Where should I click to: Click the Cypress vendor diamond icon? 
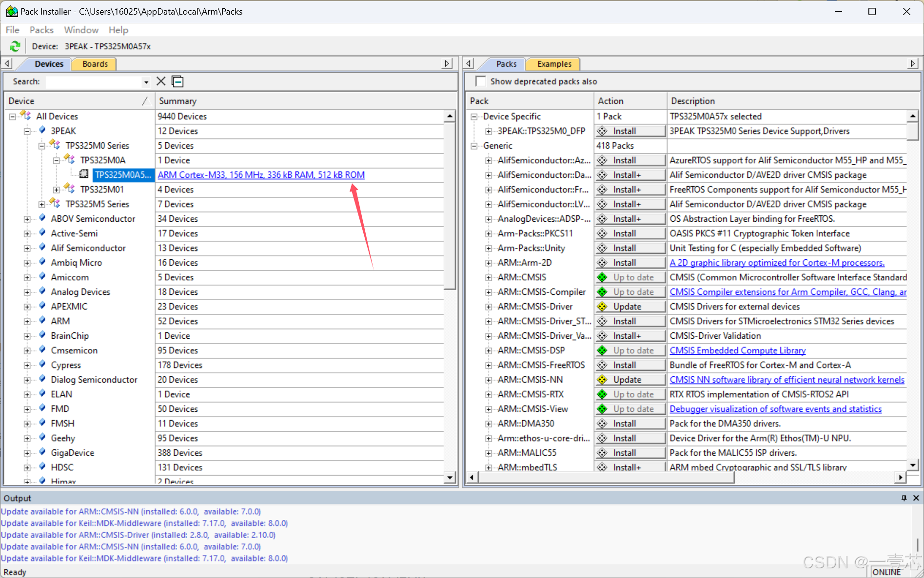(x=42, y=365)
